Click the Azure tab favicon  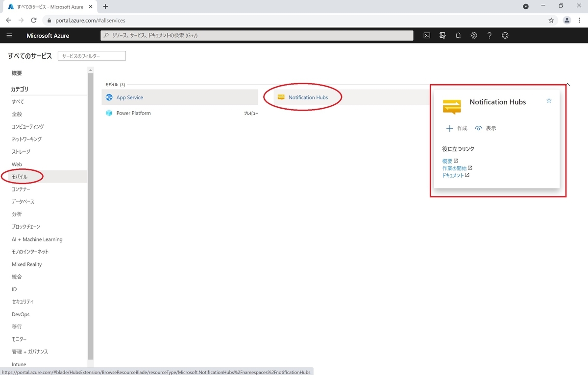[x=11, y=7]
